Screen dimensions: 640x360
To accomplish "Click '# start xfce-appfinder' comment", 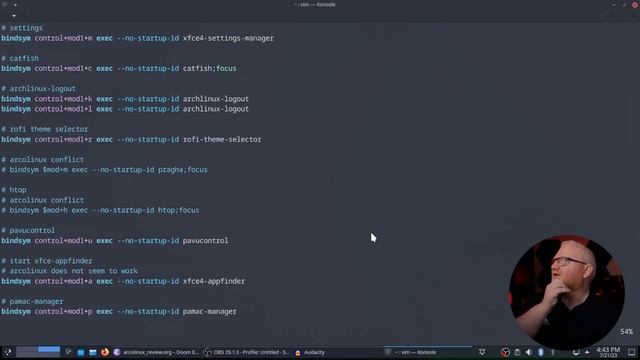I will (47, 261).
